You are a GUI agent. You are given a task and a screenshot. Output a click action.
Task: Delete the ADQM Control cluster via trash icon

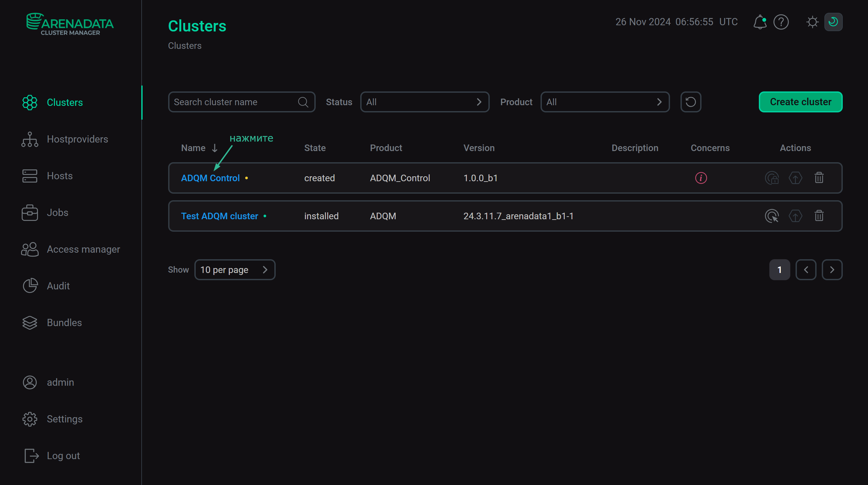(x=819, y=178)
